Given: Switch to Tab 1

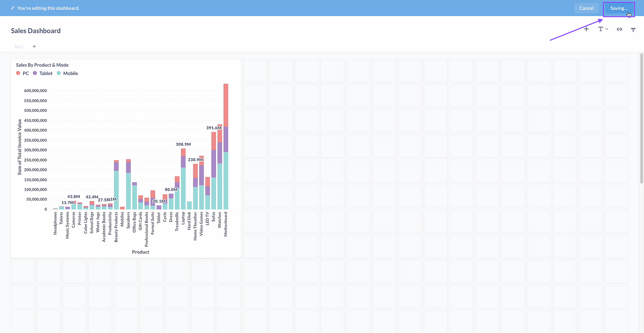Looking at the screenshot, I should click(x=19, y=47).
